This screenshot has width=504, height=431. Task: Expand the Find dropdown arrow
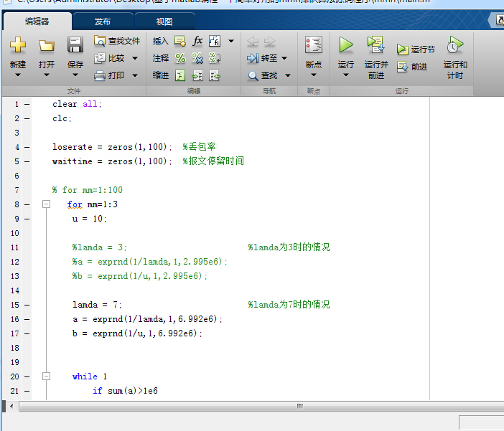coord(288,75)
